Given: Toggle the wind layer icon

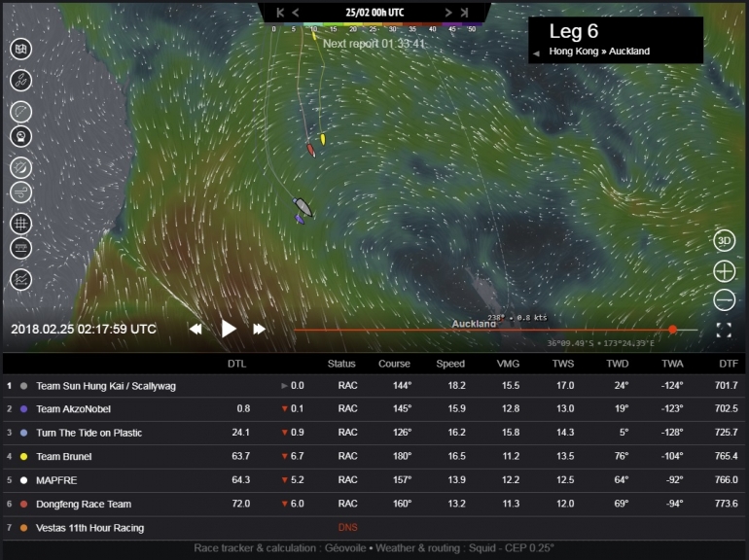Looking at the screenshot, I should tap(21, 192).
